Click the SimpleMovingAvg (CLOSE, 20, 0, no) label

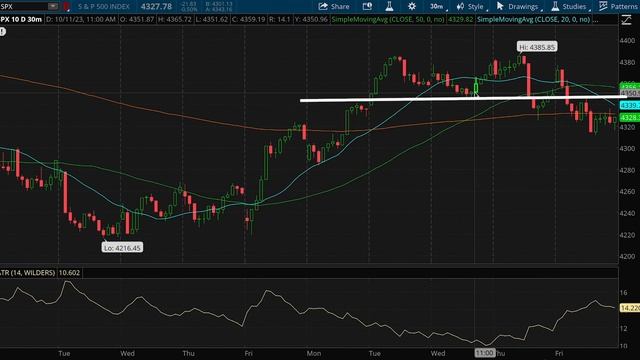(533, 19)
